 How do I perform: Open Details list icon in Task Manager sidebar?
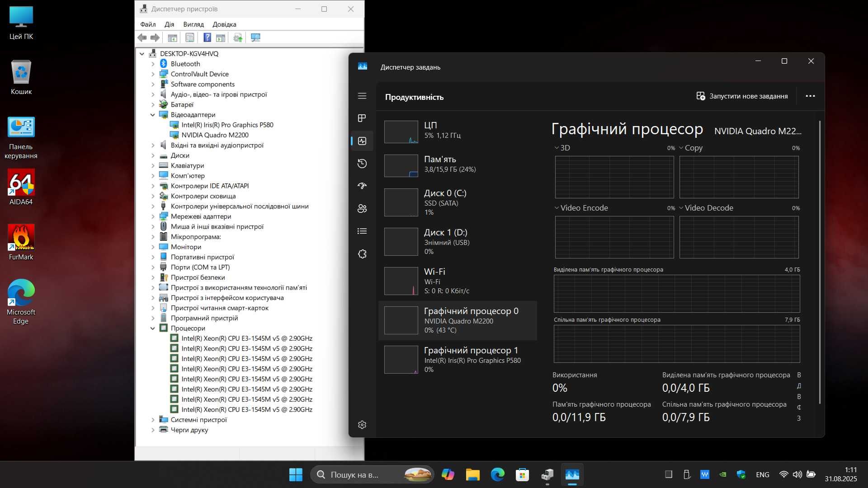coord(362,231)
